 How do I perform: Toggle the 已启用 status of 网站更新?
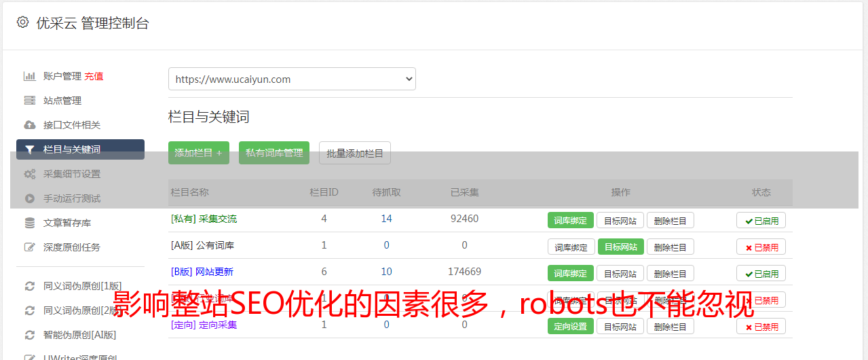click(x=761, y=273)
